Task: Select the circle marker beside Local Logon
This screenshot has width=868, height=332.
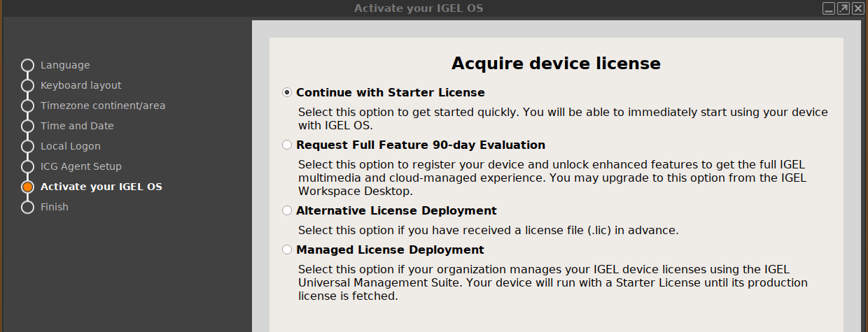Action: click(x=27, y=146)
